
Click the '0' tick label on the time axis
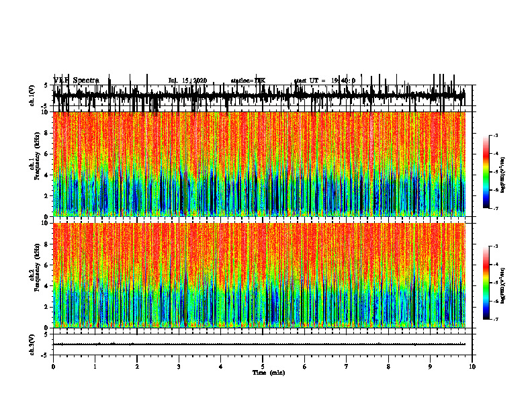[53, 367]
